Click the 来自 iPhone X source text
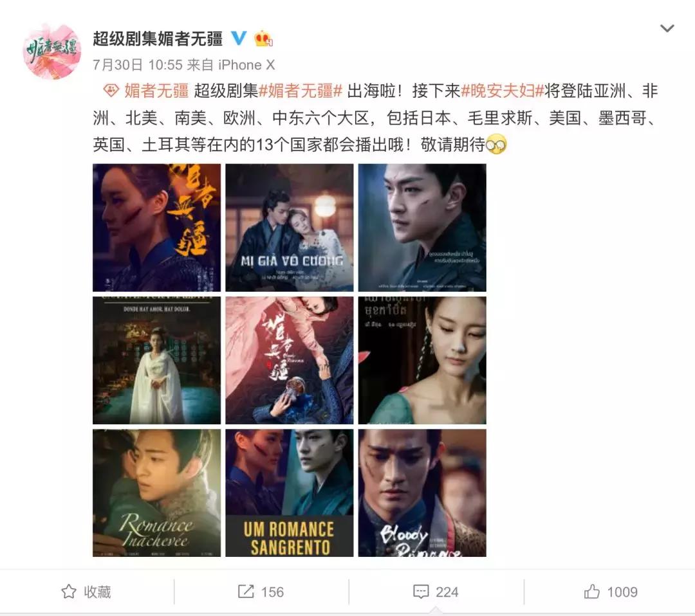Image resolution: width=695 pixels, height=616 pixels. [x=231, y=65]
